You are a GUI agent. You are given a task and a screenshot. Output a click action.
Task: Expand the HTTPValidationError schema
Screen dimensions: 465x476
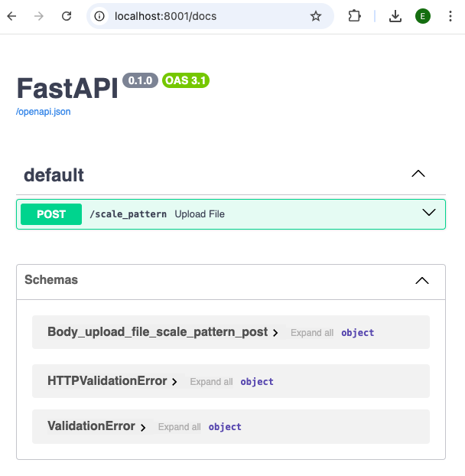pyautogui.click(x=112, y=381)
